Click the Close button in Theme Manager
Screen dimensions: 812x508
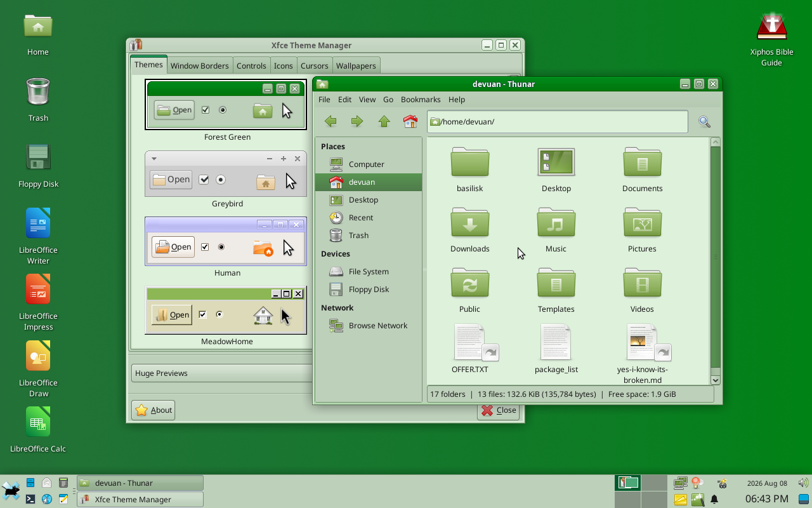point(499,410)
